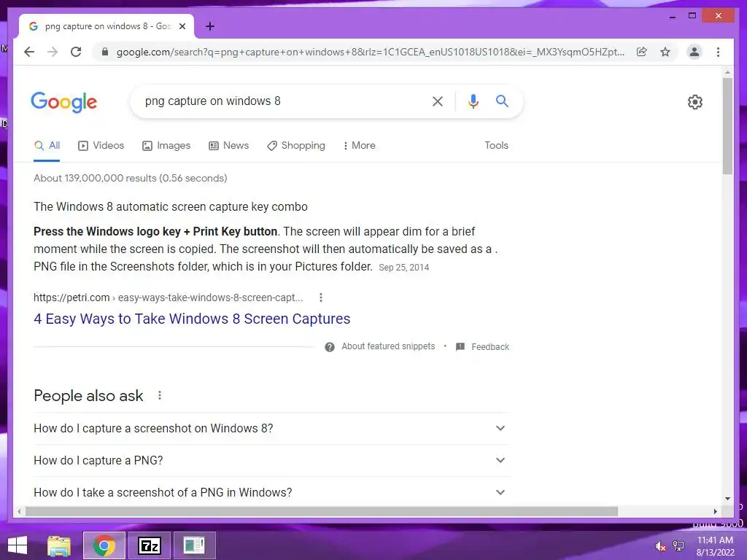This screenshot has height=560, width=747.
Task: Open Chrome's three-dot menu
Action: (x=718, y=52)
